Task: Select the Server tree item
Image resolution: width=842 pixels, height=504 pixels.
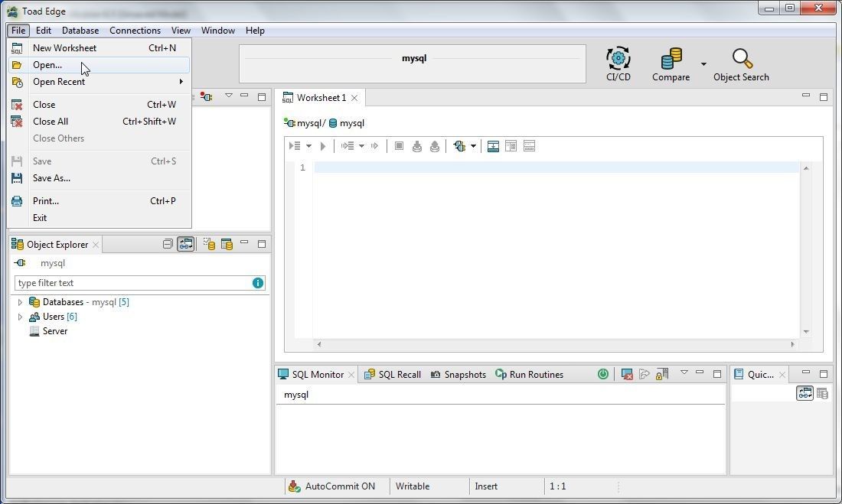Action: 48,331
